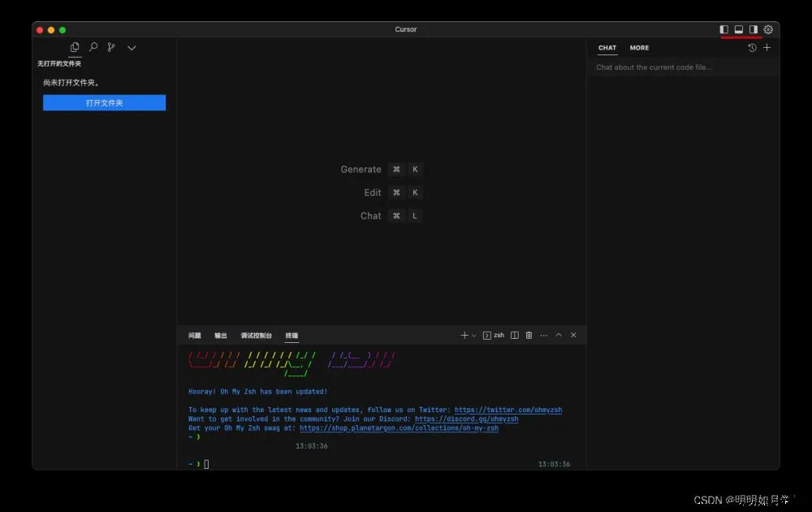The height and width of the screenshot is (512, 812).
Task: Select the 终端 panel tab
Action: pyautogui.click(x=292, y=336)
